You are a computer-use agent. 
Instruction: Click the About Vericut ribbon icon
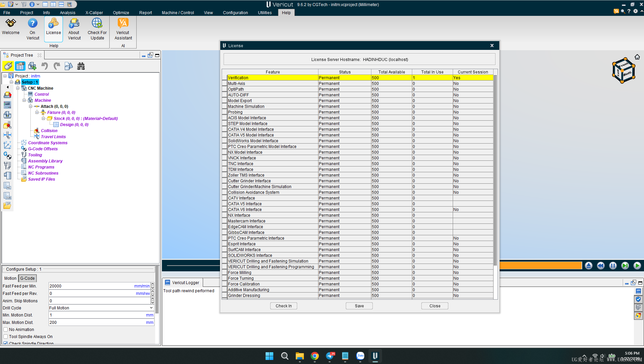pos(74,29)
